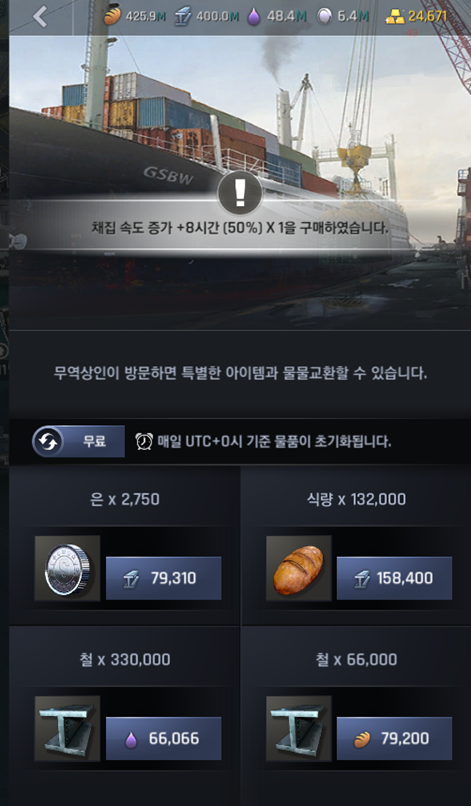Select steel beam thumbnail in 철 x 330,000 card

[67, 728]
